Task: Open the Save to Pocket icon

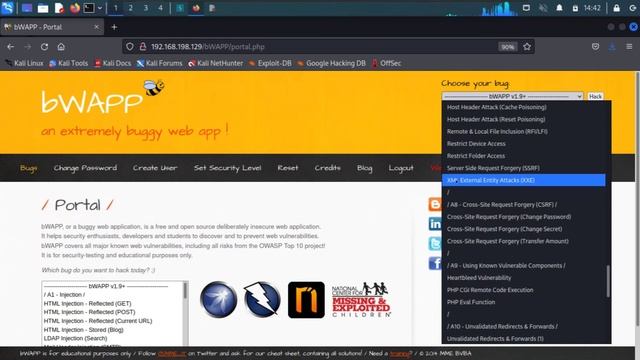Action: 596,47
